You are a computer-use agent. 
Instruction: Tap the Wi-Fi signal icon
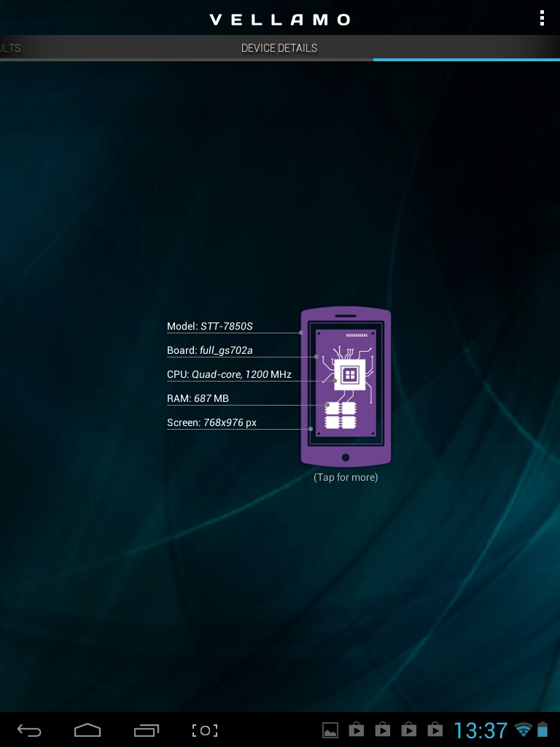tap(523, 729)
